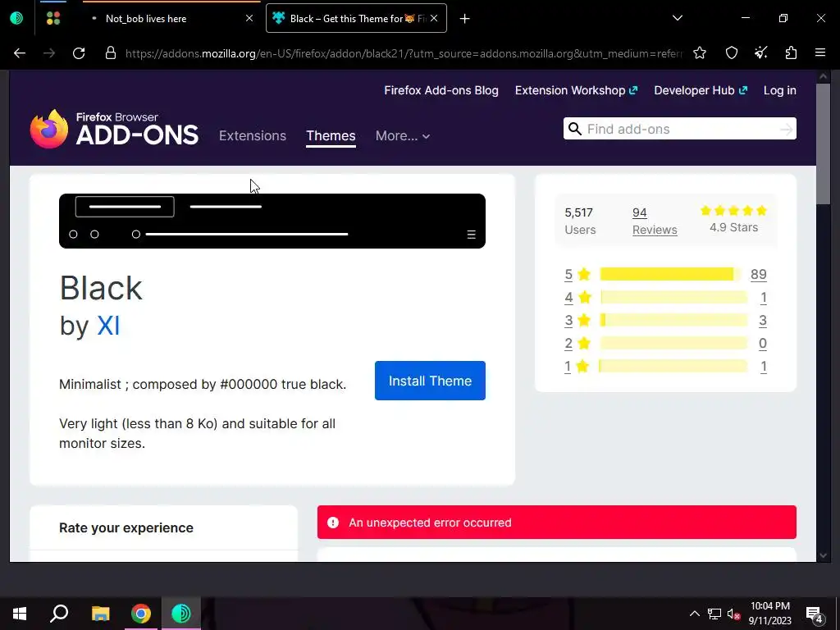Click the 5-star rating bar
The height and width of the screenshot is (630, 840).
point(669,274)
